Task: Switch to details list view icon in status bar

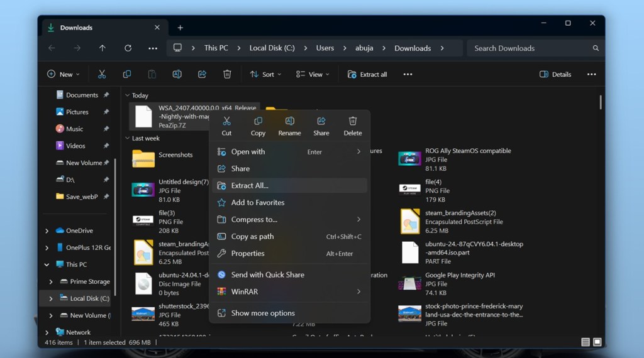Action: pos(586,342)
